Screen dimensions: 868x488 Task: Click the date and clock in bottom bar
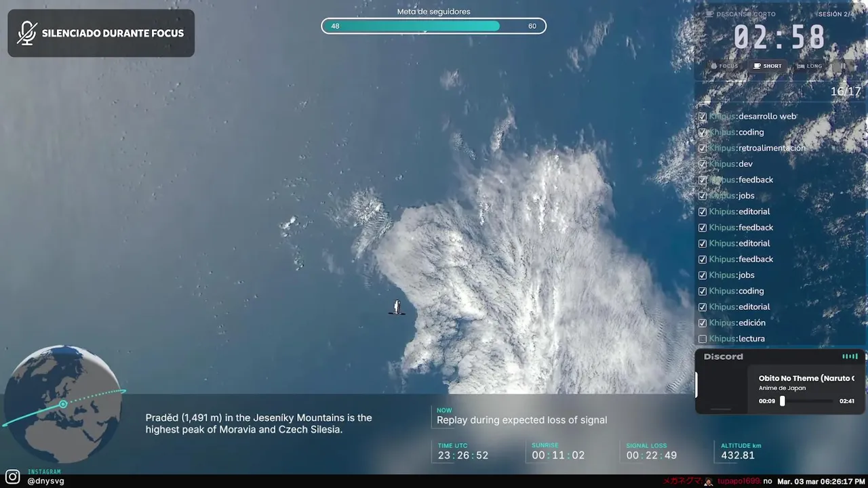821,481
